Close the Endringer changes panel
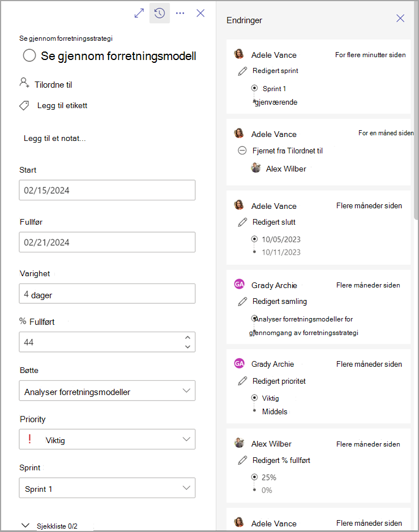The width and height of the screenshot is (419, 532). (400, 18)
